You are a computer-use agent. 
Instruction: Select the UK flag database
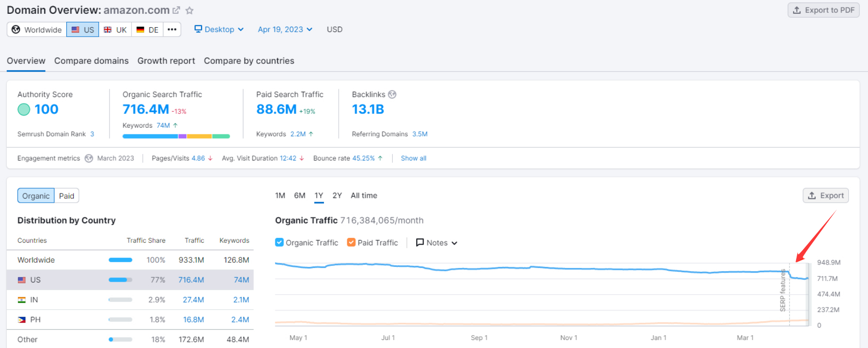(108, 30)
